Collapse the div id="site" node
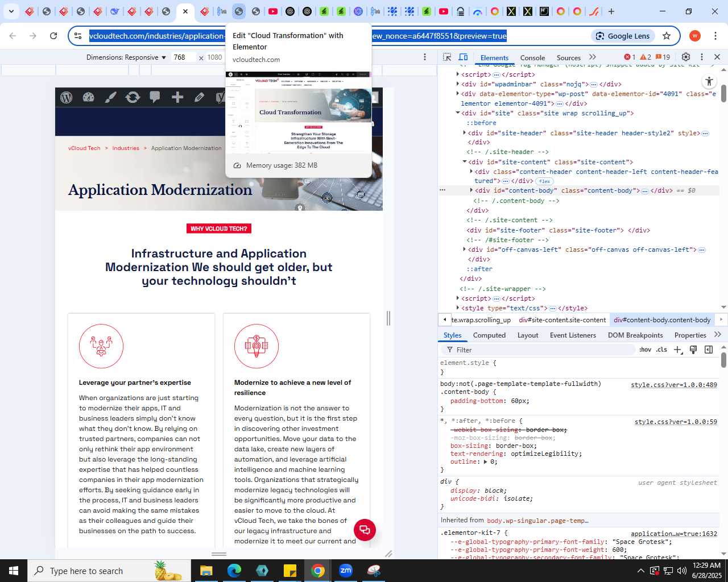This screenshot has width=728, height=582. (x=458, y=113)
